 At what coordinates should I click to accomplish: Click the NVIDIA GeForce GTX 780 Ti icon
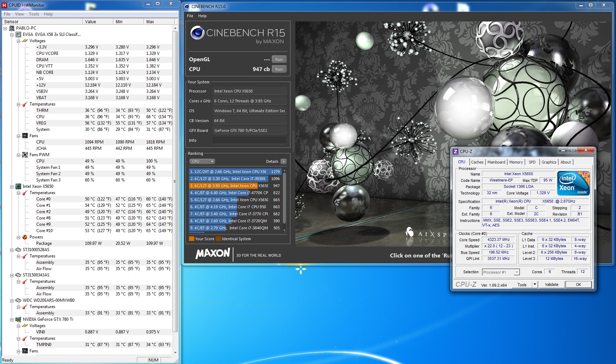18,319
